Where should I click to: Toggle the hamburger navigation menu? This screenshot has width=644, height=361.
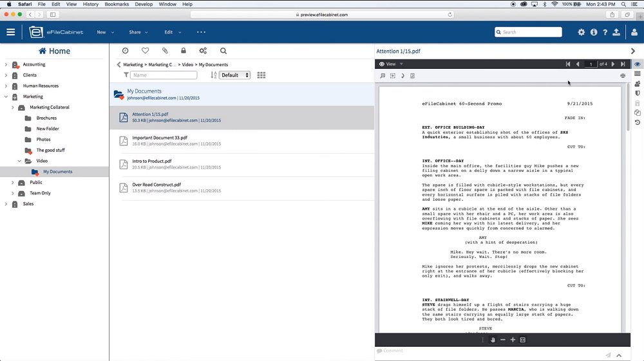click(11, 32)
